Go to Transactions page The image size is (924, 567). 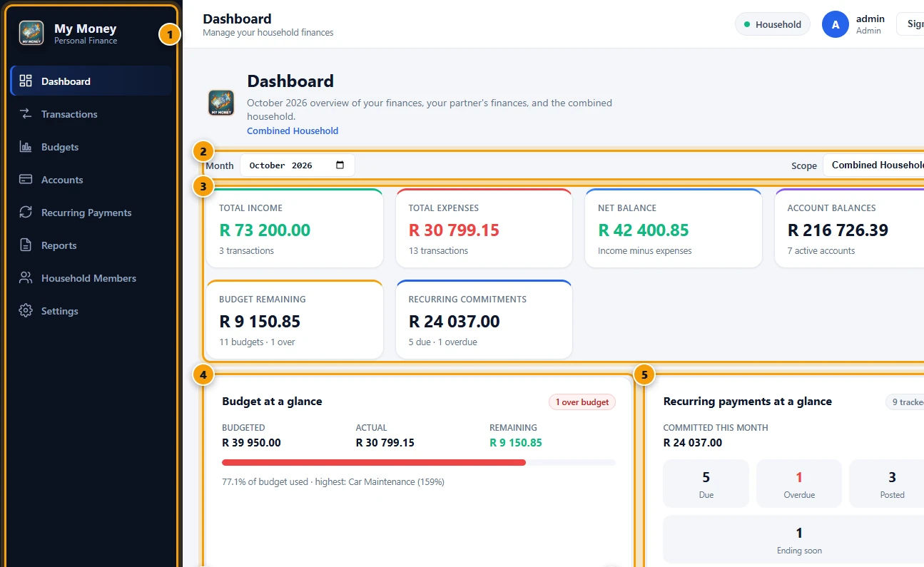point(91,113)
